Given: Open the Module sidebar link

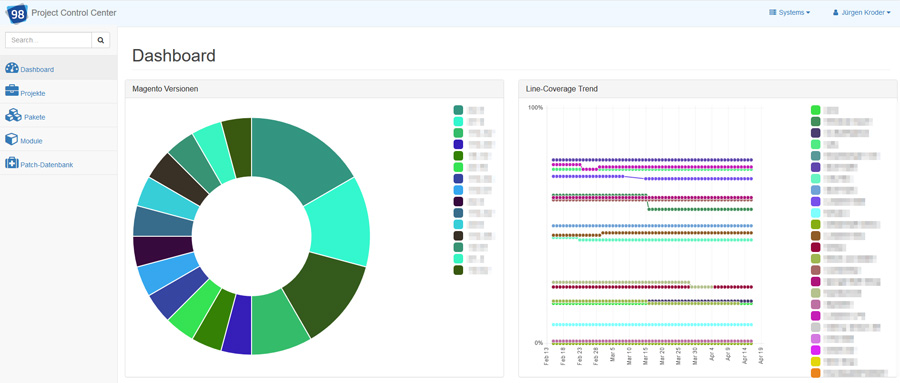Looking at the screenshot, I should (x=59, y=140).
